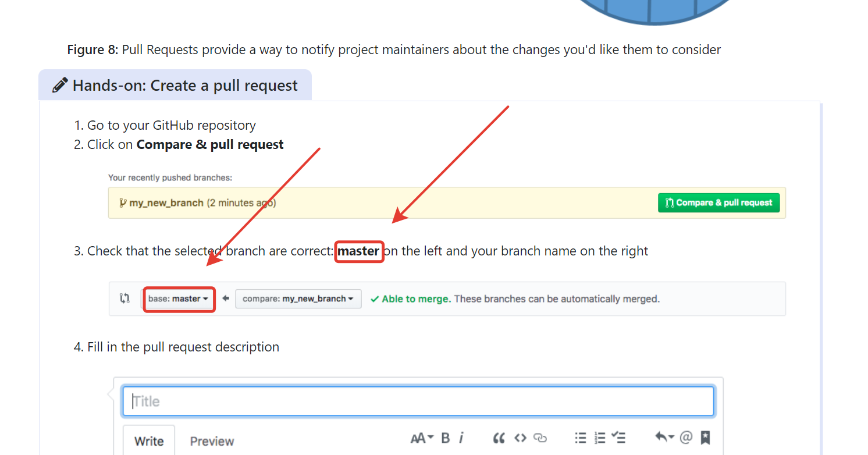Screen dimensions: 868x455
Task: Open the text size AA dropdown
Action: (x=421, y=438)
